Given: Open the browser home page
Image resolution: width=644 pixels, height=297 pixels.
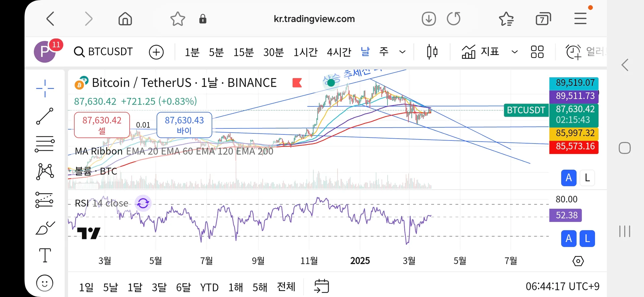Looking at the screenshot, I should 125,19.
